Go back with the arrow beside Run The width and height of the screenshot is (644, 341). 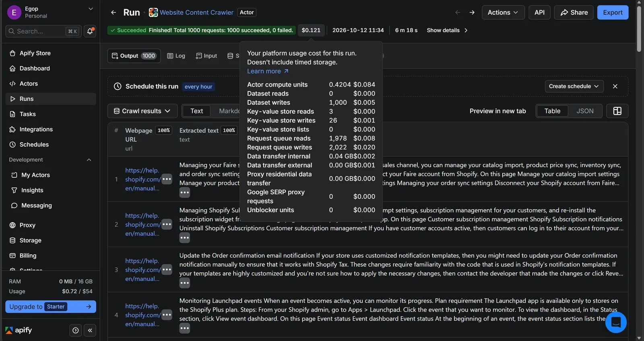click(114, 12)
